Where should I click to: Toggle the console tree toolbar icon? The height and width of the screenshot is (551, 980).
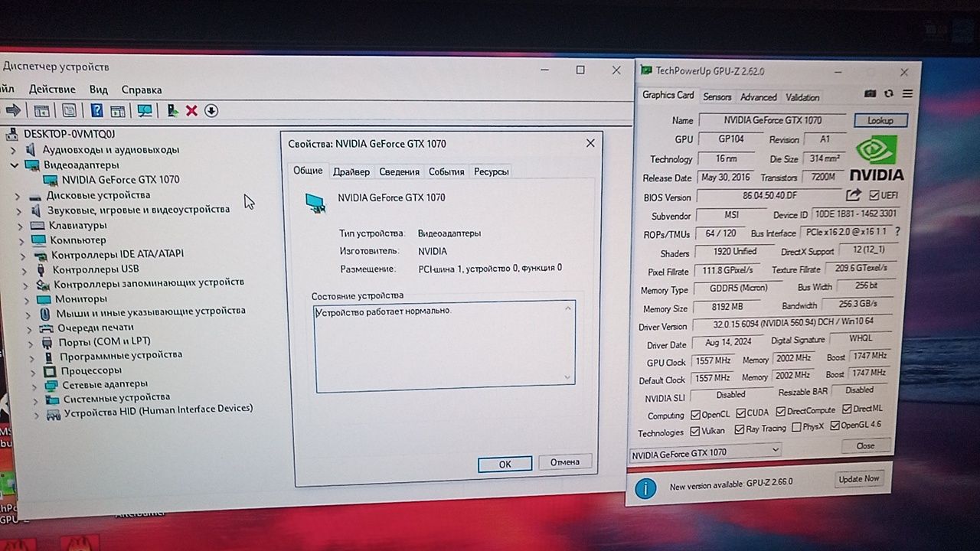(41, 110)
